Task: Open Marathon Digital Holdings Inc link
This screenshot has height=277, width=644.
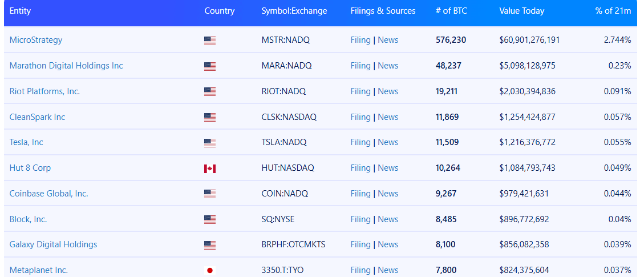Action: pyautogui.click(x=66, y=65)
